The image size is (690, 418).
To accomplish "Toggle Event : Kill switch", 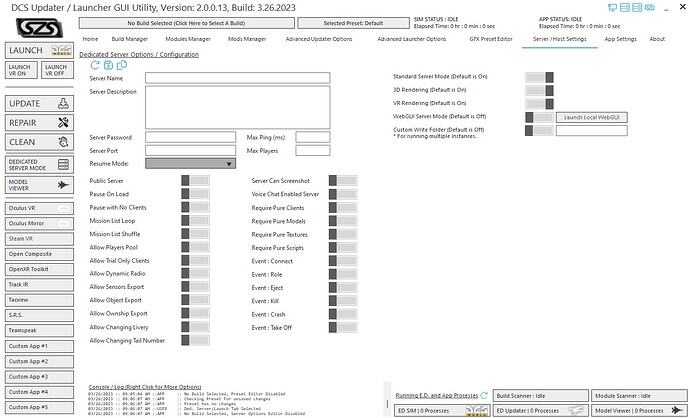I will tap(343, 301).
